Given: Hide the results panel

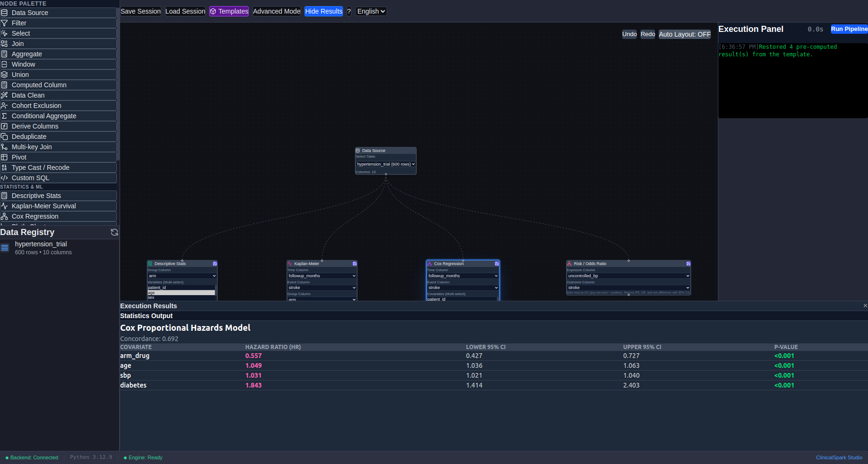Looking at the screenshot, I should click(x=324, y=11).
